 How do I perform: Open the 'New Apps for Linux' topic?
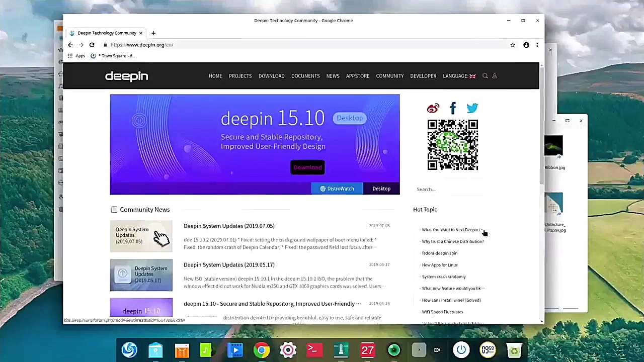click(440, 265)
